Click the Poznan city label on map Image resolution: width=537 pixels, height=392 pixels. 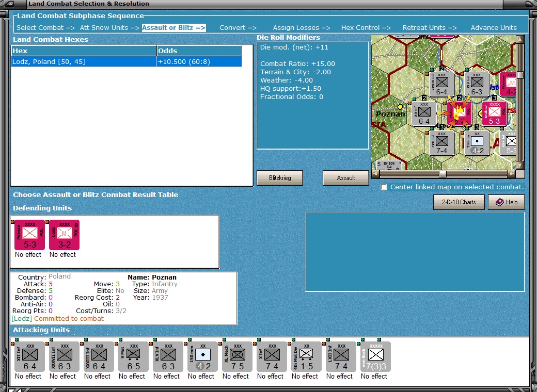(390, 114)
